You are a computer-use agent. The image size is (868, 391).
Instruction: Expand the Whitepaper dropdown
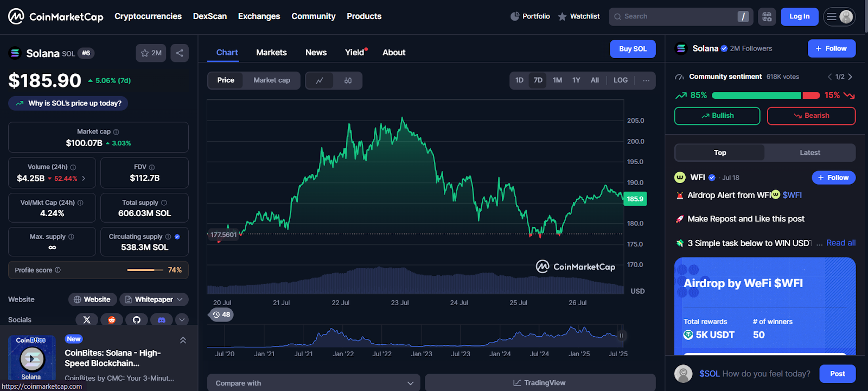tap(154, 299)
